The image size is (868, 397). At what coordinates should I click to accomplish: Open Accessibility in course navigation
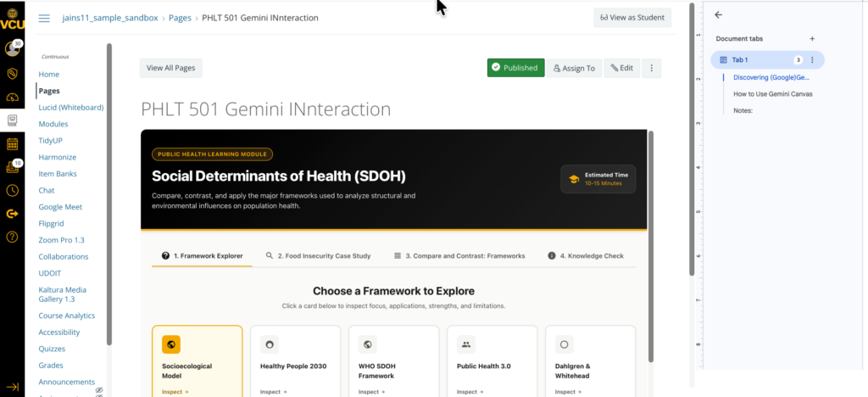coord(58,333)
